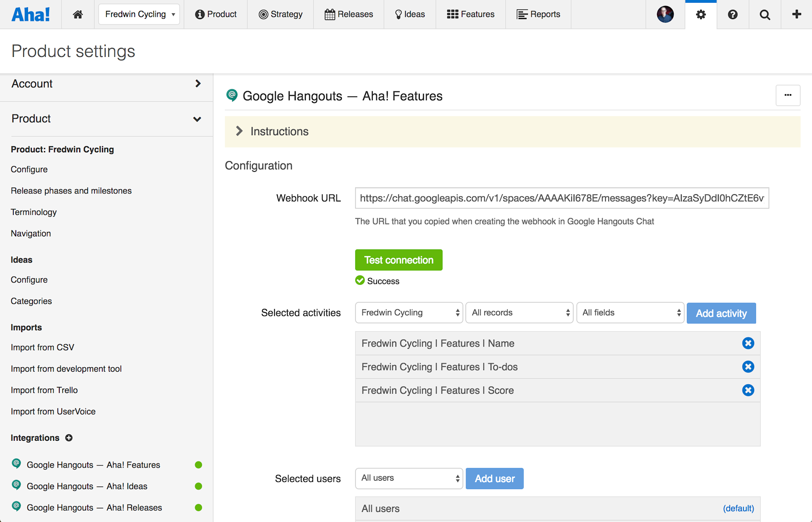Open search magnifier icon
The height and width of the screenshot is (522, 812).
pyautogui.click(x=765, y=15)
